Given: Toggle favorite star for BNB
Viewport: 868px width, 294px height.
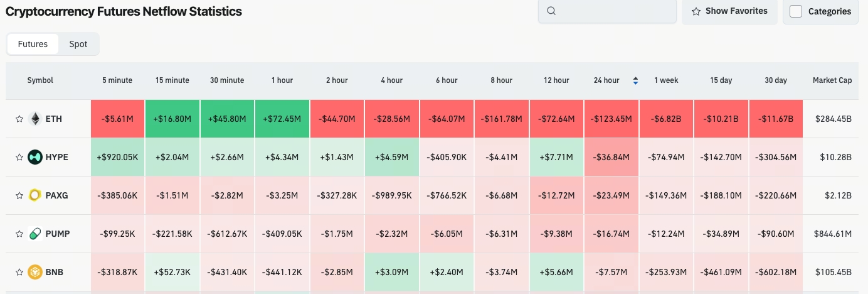Looking at the screenshot, I should point(19,272).
